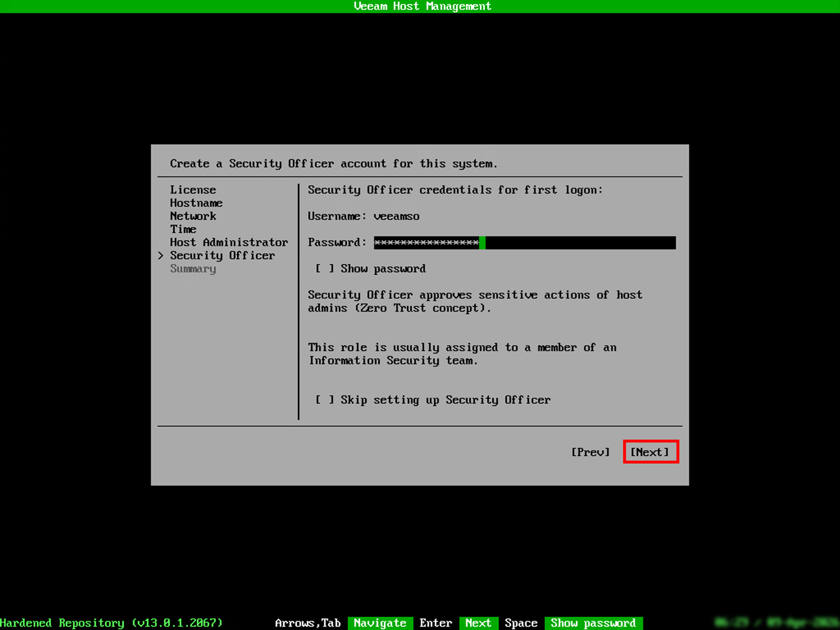The image size is (840, 630).
Task: Go back using the Prev button
Action: pyautogui.click(x=590, y=452)
